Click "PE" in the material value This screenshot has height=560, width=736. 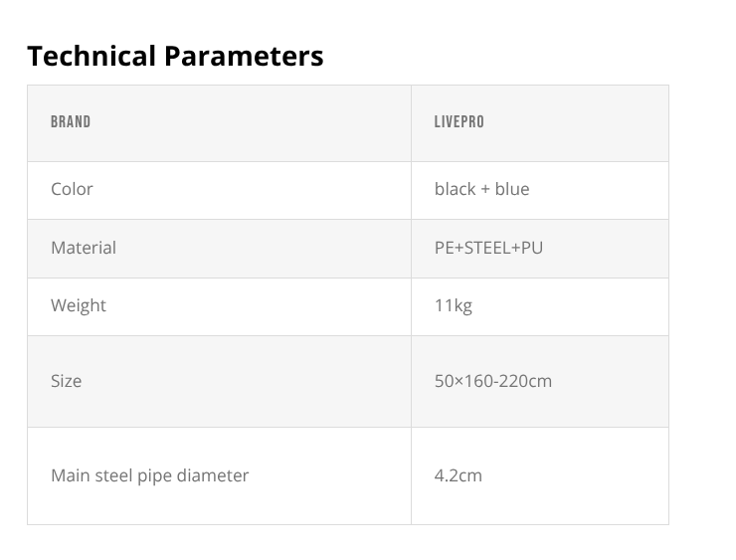click(445, 248)
